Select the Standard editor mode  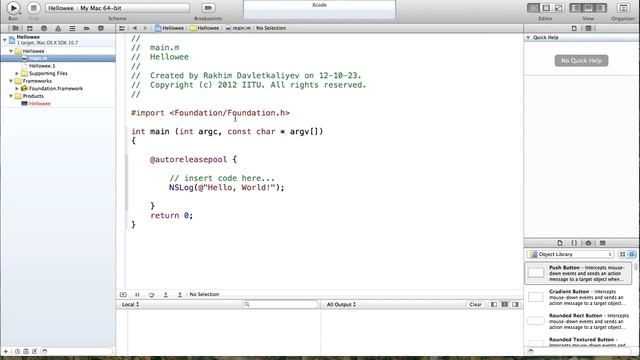click(533, 8)
